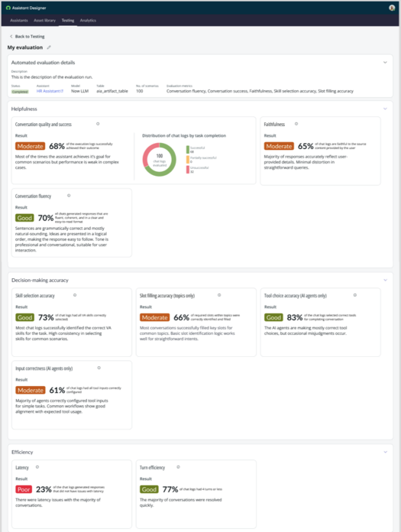401x532 pixels.
Task: Collapse the Helpfulness section
Action: (385, 109)
